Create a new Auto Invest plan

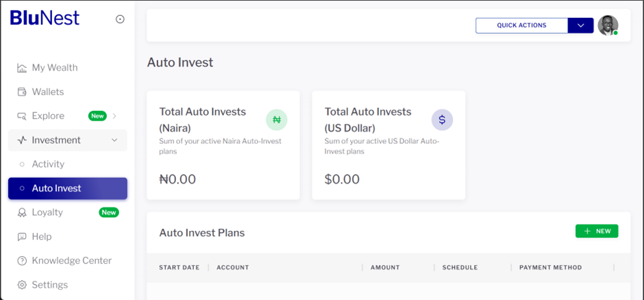click(x=597, y=232)
